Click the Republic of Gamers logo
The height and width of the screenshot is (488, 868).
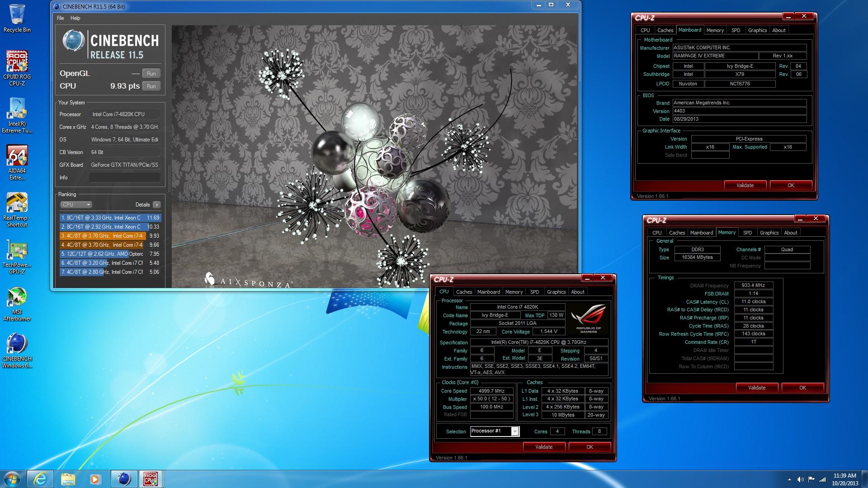click(x=589, y=319)
